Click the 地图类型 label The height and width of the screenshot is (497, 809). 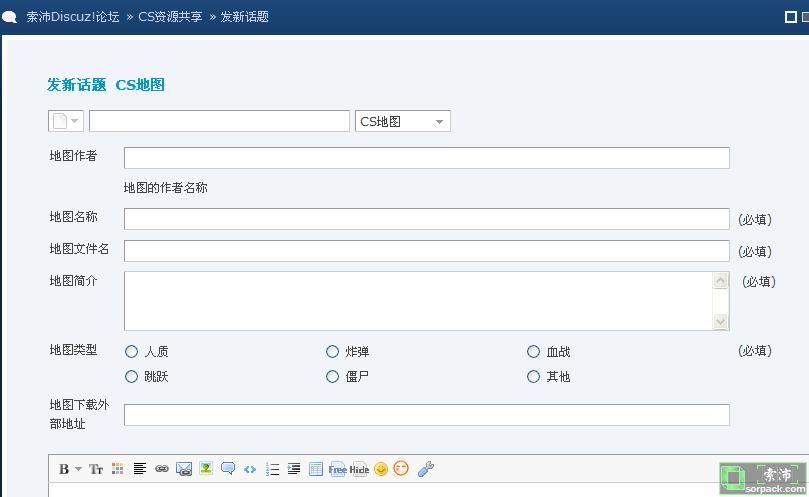tap(73, 350)
